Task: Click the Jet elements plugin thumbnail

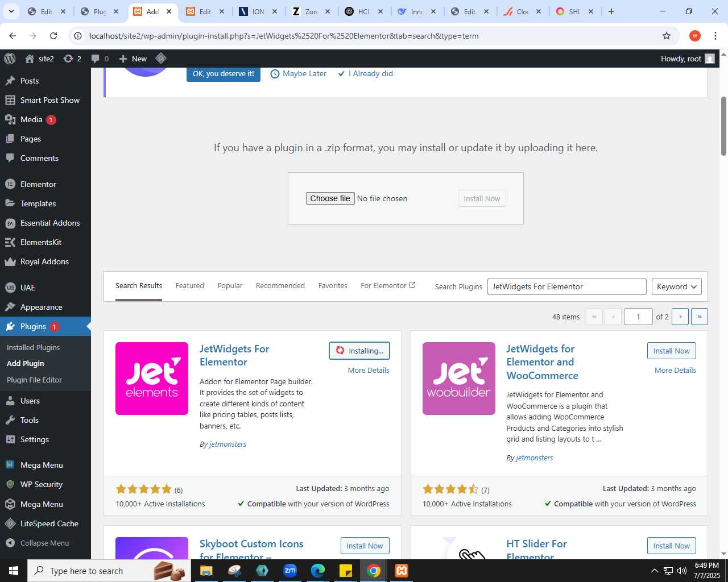Action: coord(152,379)
